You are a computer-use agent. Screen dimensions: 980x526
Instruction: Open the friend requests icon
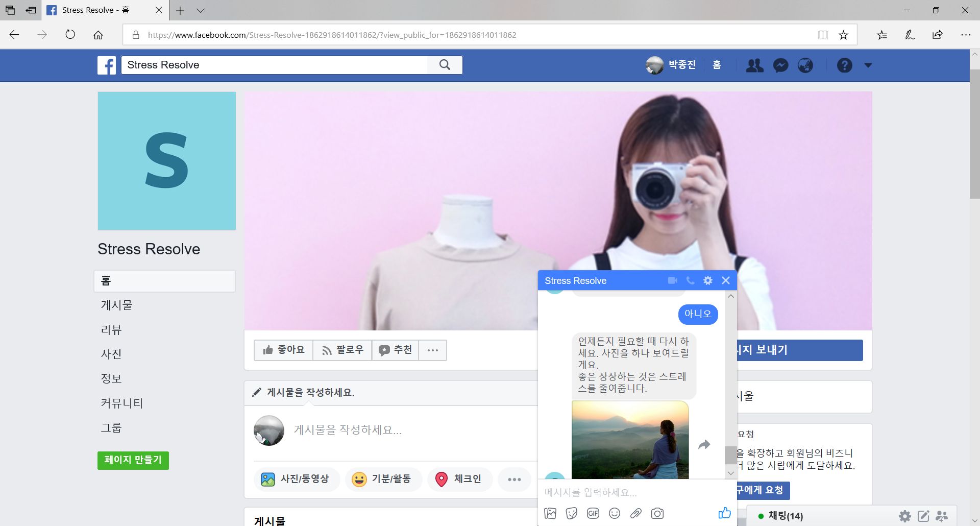(754, 65)
